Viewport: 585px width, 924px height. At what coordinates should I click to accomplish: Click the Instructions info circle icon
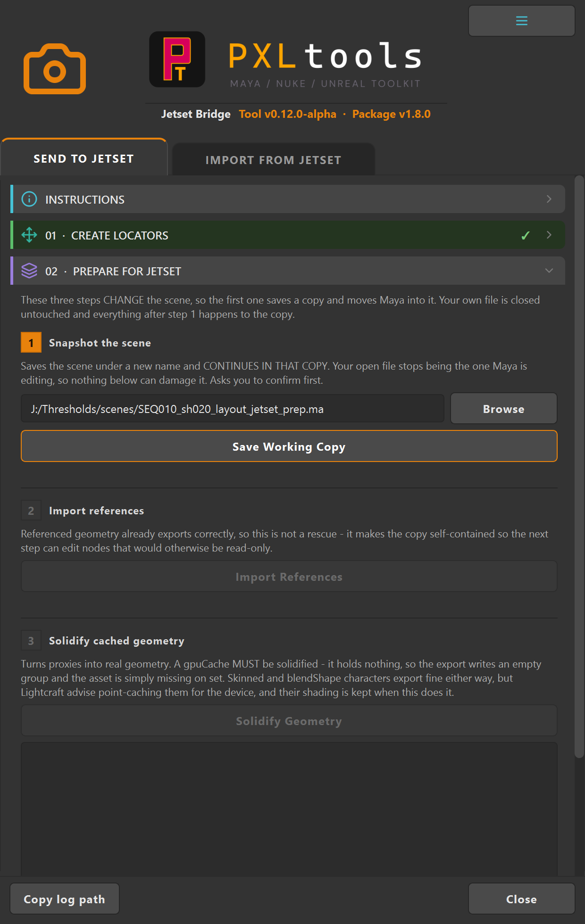29,199
